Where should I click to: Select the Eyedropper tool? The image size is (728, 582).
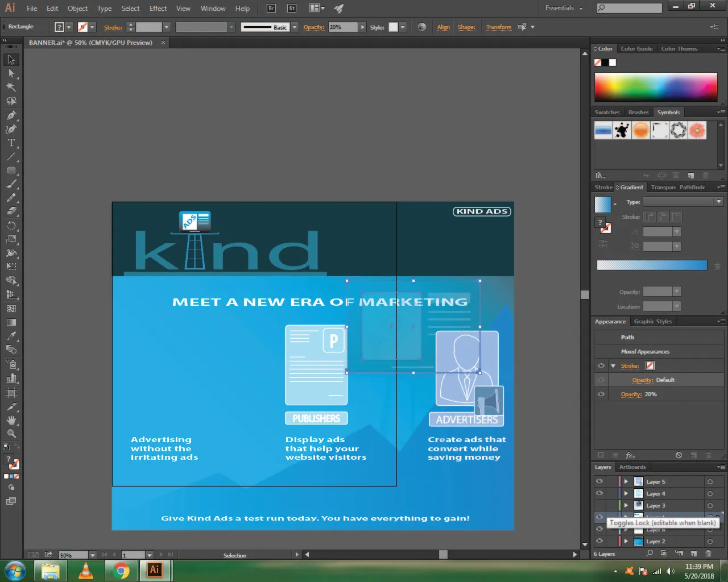(11, 336)
